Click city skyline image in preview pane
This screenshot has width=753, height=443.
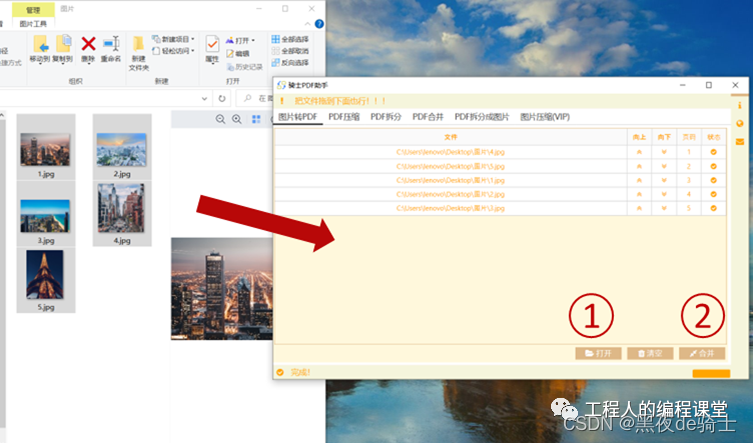222,289
